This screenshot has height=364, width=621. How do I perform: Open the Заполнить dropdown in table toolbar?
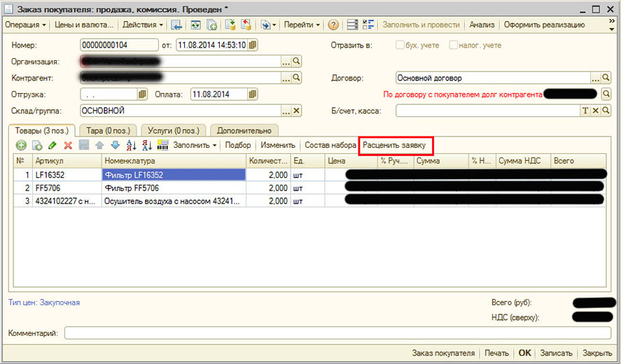click(195, 146)
